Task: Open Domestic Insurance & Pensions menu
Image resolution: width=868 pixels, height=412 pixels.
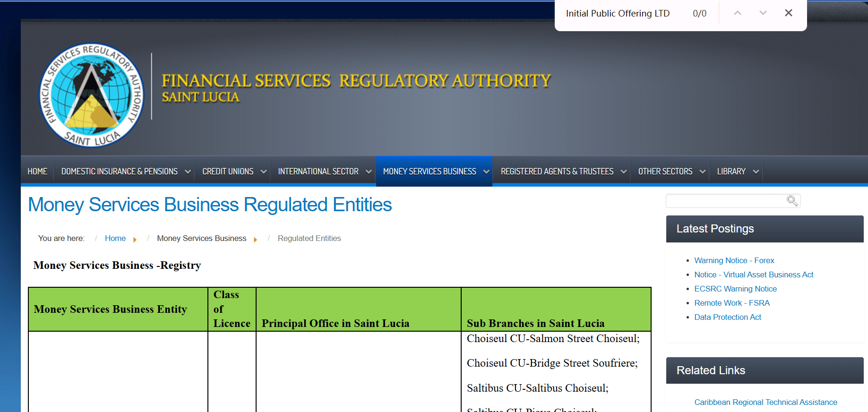Action: 120,172
